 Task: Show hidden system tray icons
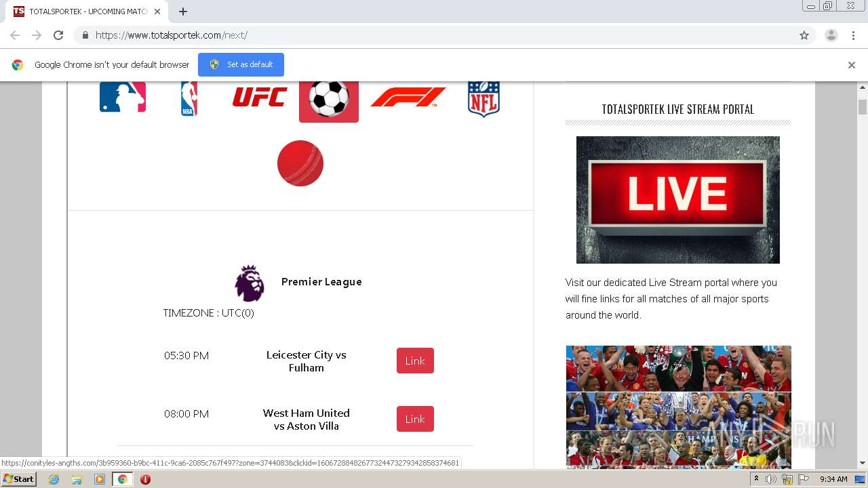click(x=757, y=479)
